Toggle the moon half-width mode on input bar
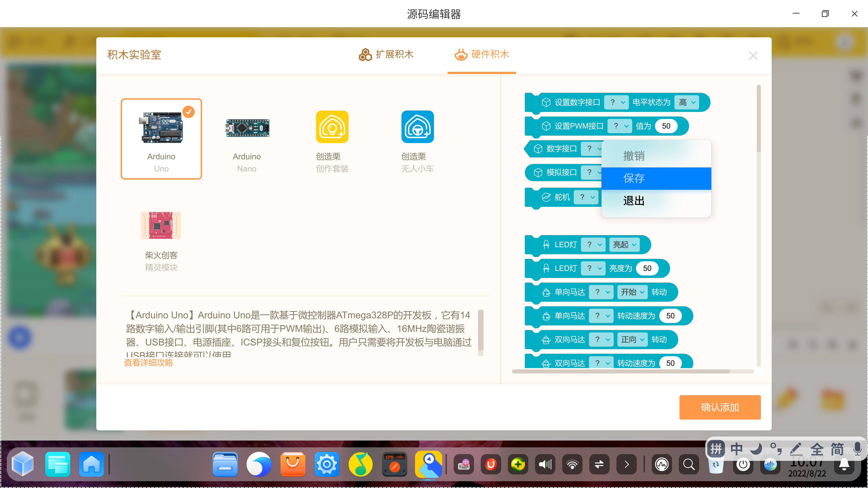The image size is (868, 488). (x=757, y=449)
